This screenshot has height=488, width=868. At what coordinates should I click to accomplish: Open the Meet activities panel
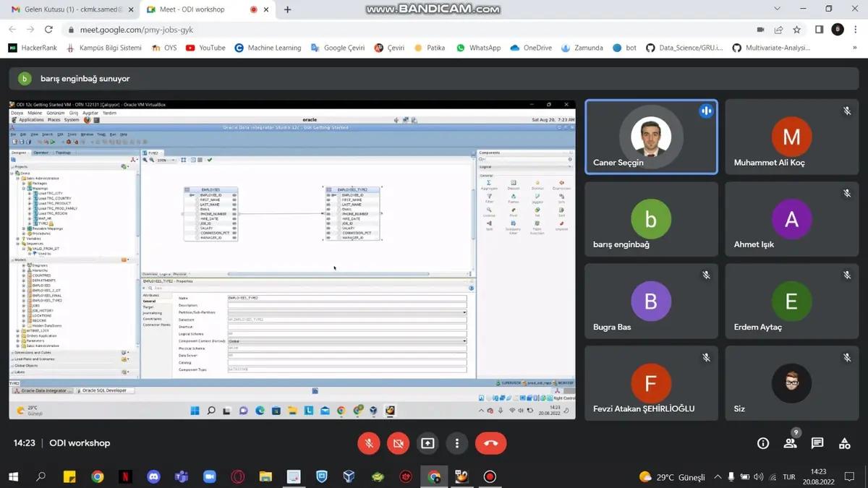pyautogui.click(x=844, y=443)
